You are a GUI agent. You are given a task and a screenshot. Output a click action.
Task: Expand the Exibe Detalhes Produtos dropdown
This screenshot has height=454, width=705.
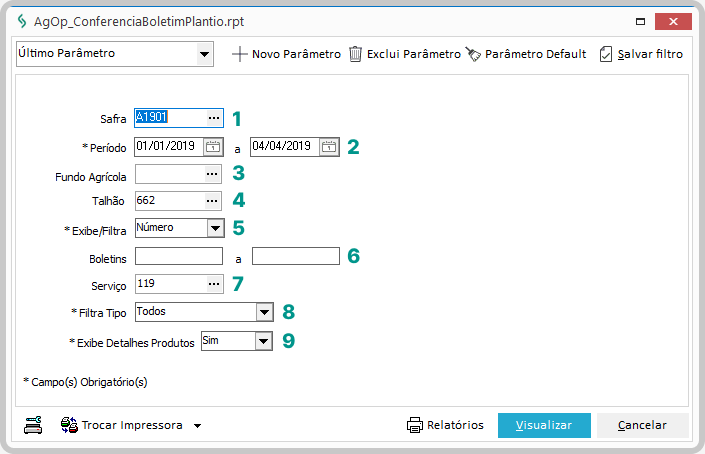coord(263,341)
